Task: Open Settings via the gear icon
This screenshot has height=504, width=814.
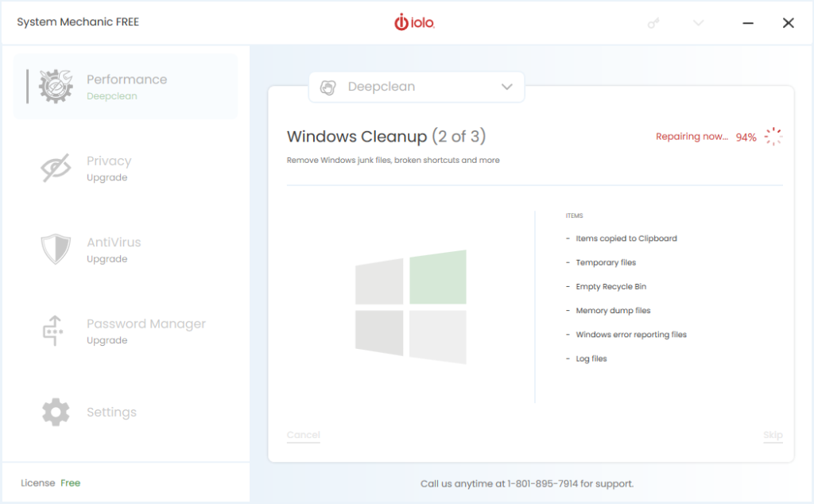Action: pyautogui.click(x=55, y=412)
